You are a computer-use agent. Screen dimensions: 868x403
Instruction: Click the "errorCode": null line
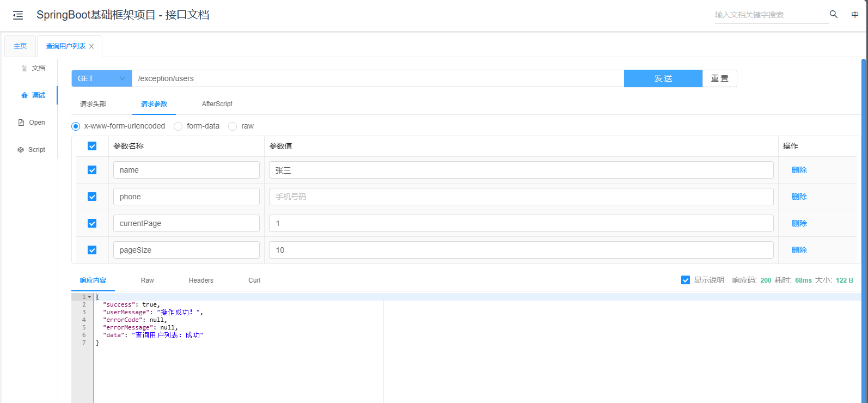tap(135, 320)
